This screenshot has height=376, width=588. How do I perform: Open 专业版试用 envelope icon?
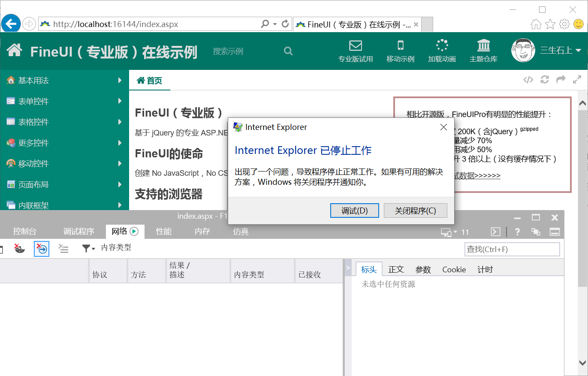tap(356, 45)
